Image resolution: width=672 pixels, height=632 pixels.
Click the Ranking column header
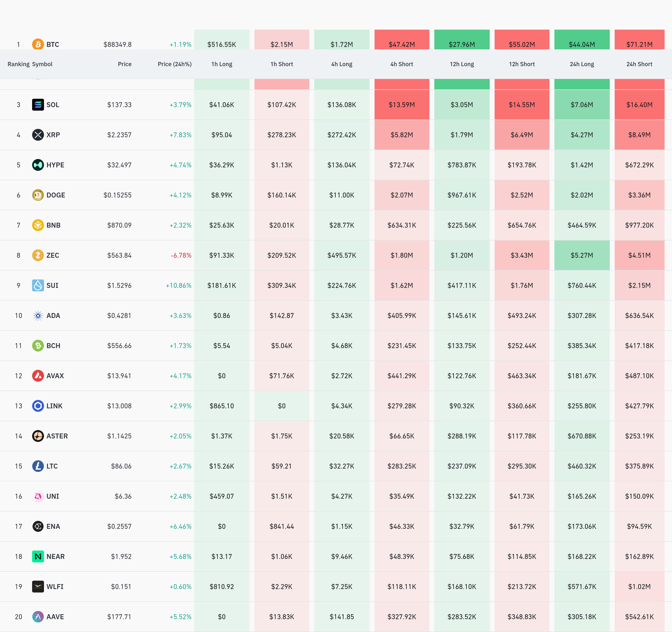18,64
